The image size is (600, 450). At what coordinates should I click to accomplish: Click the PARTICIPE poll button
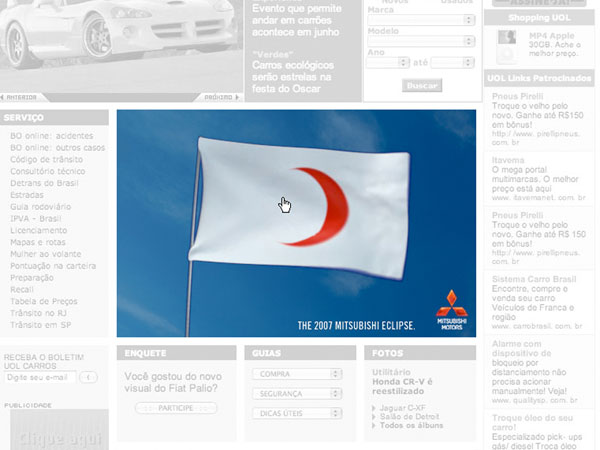click(176, 408)
